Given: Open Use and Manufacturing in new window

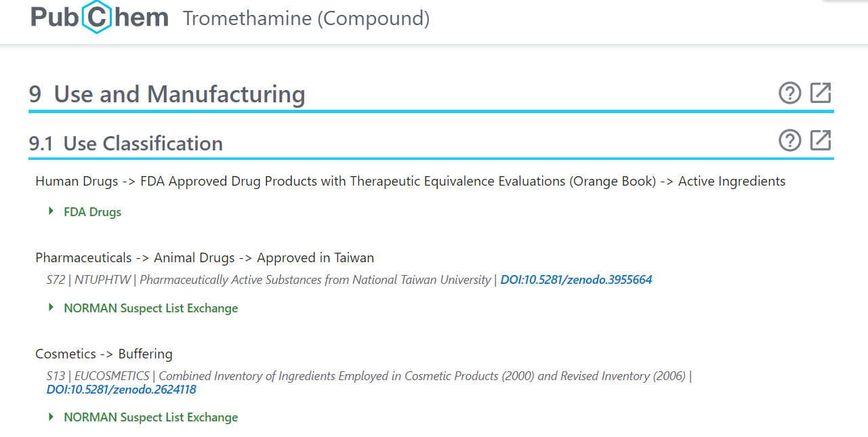Looking at the screenshot, I should (x=821, y=93).
